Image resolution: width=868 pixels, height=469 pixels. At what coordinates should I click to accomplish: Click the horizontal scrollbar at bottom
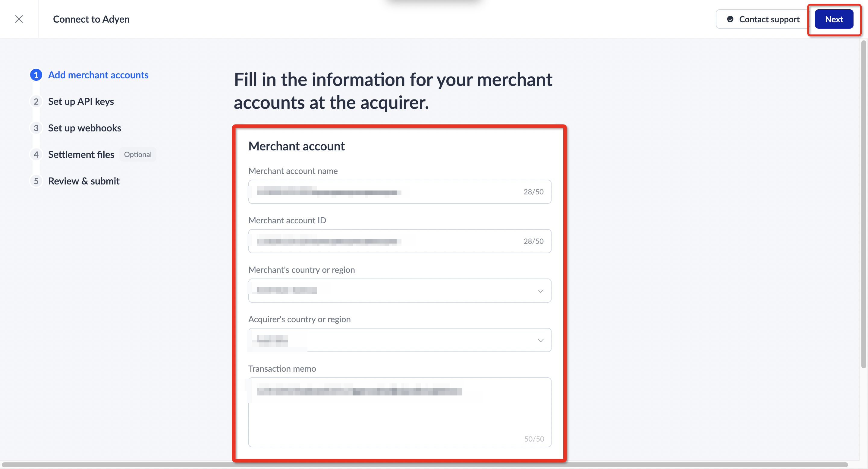(425, 464)
